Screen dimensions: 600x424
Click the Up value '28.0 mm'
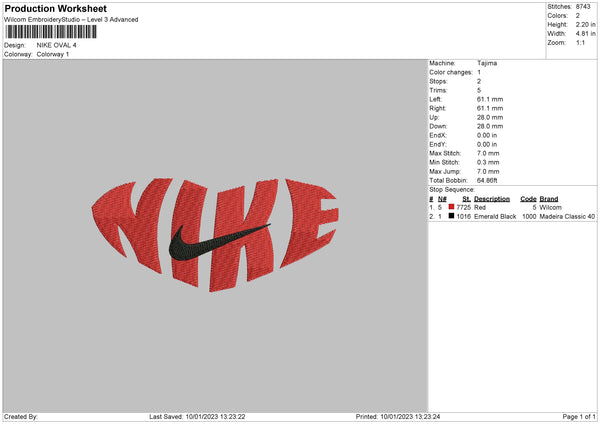click(x=490, y=117)
